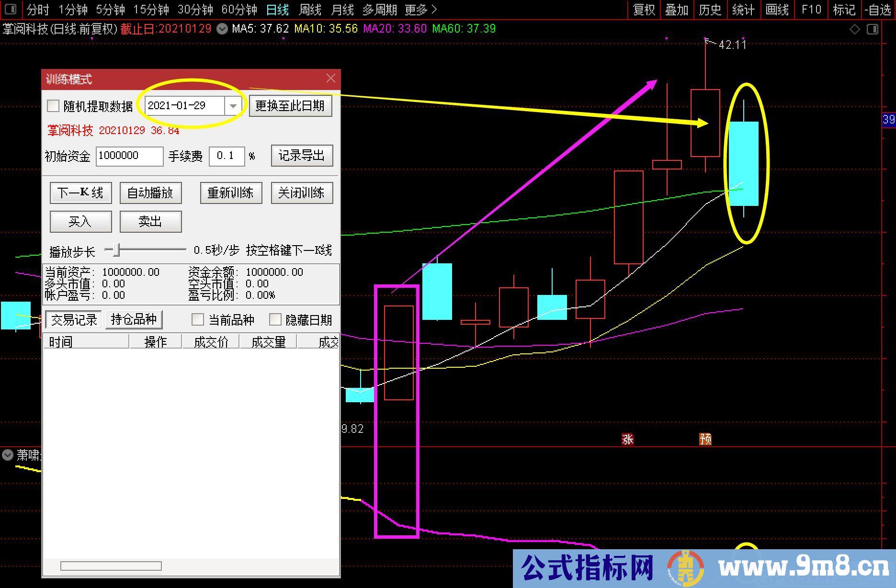Image resolution: width=896 pixels, height=588 pixels.
Task: Open F10 company info
Action: click(x=811, y=10)
